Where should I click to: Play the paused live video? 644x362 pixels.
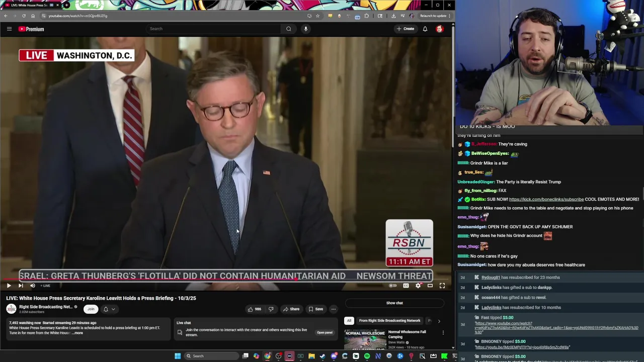coord(9,286)
